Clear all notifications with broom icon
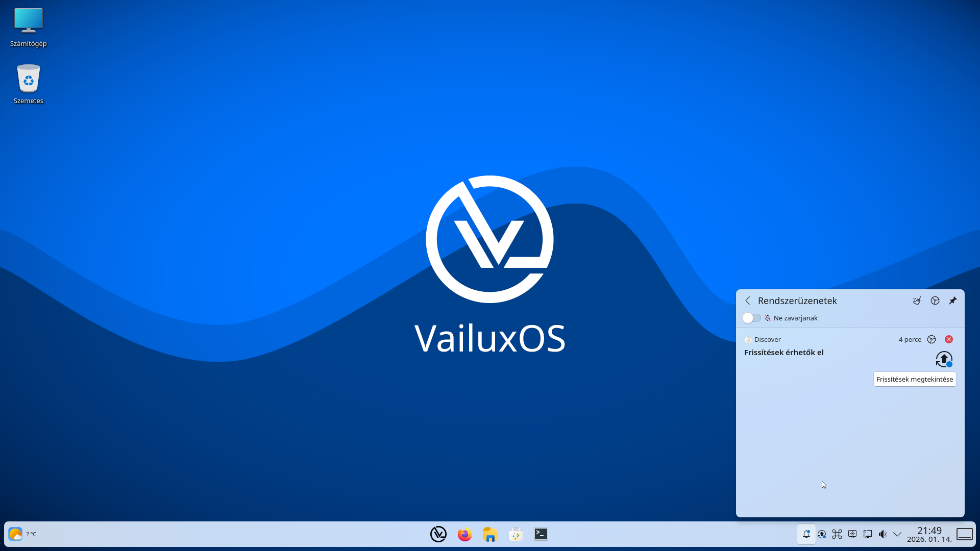980x551 pixels. (917, 300)
